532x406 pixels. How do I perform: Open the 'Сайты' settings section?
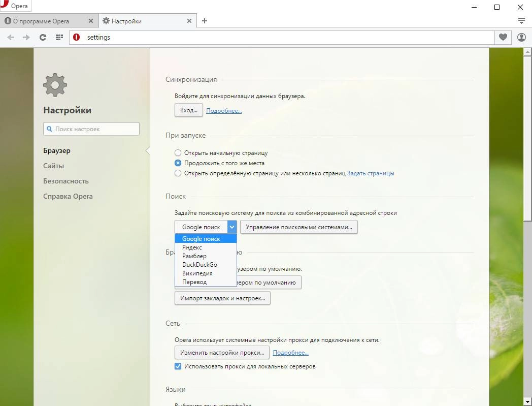pyautogui.click(x=53, y=166)
